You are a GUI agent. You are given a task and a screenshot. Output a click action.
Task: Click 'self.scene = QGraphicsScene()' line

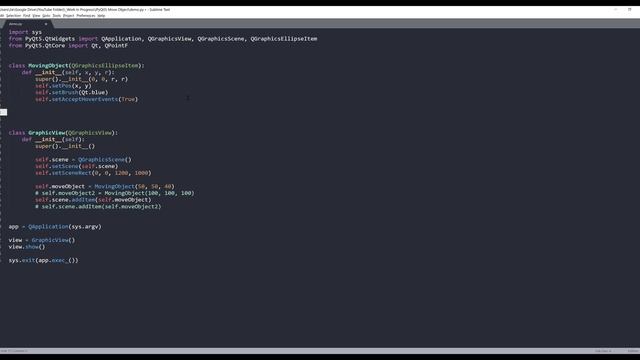(x=83, y=160)
